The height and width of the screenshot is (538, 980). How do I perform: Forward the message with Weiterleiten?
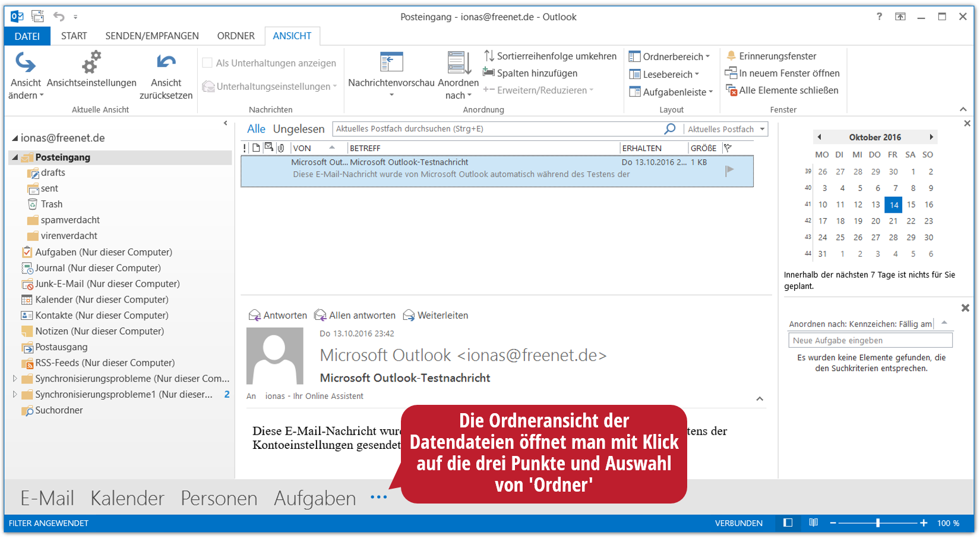pos(435,315)
